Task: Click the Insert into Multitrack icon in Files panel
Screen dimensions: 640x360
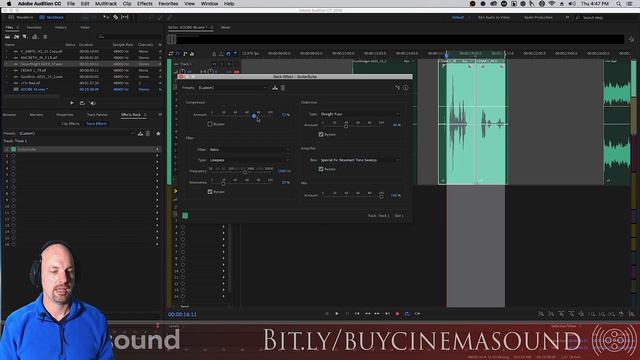Action: 35,37
